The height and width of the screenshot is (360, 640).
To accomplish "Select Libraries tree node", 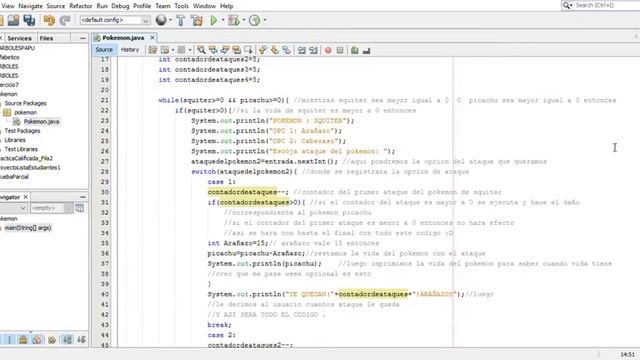I will 15,140.
